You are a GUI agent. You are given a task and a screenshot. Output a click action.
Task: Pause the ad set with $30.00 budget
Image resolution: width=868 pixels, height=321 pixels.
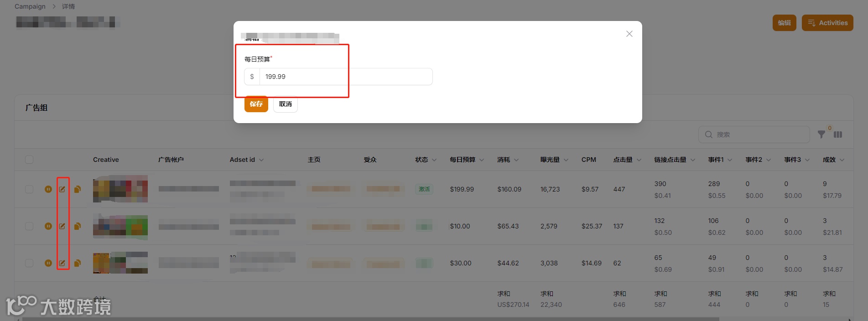(48, 263)
